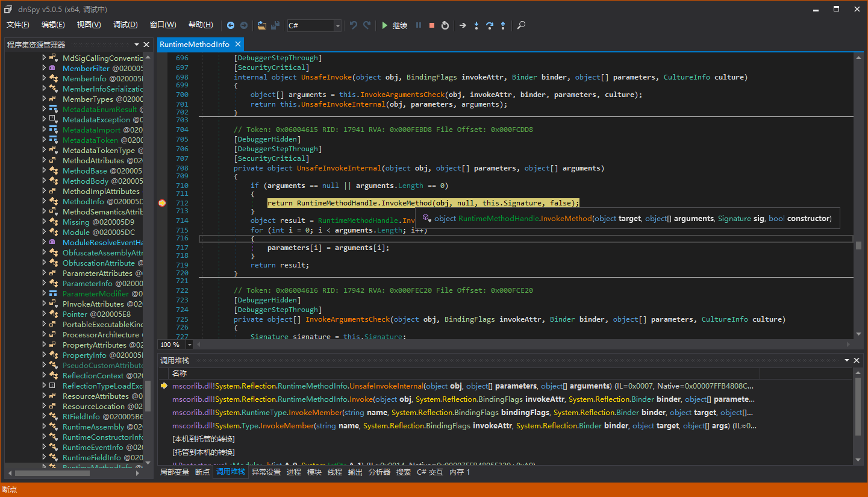The height and width of the screenshot is (497, 868).
Task: Click the red stop debugging icon
Action: [432, 25]
